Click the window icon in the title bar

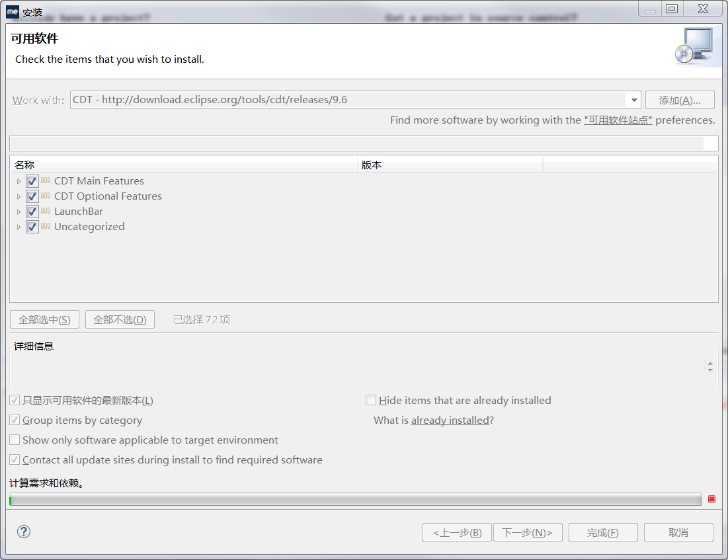point(12,9)
